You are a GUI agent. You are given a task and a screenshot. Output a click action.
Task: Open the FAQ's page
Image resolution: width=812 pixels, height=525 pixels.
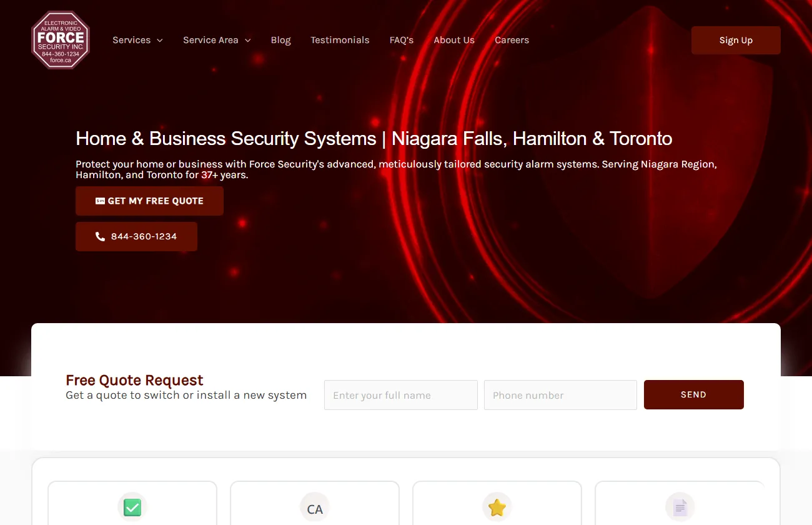(402, 40)
